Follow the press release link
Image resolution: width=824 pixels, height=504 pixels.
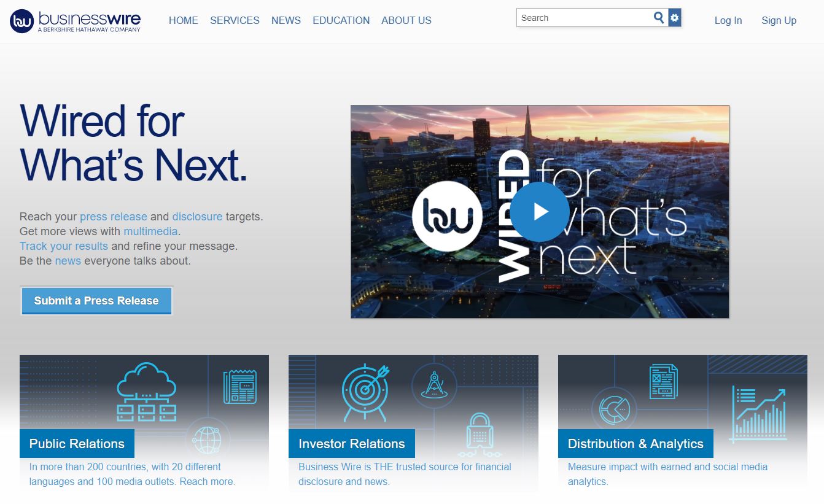click(114, 217)
